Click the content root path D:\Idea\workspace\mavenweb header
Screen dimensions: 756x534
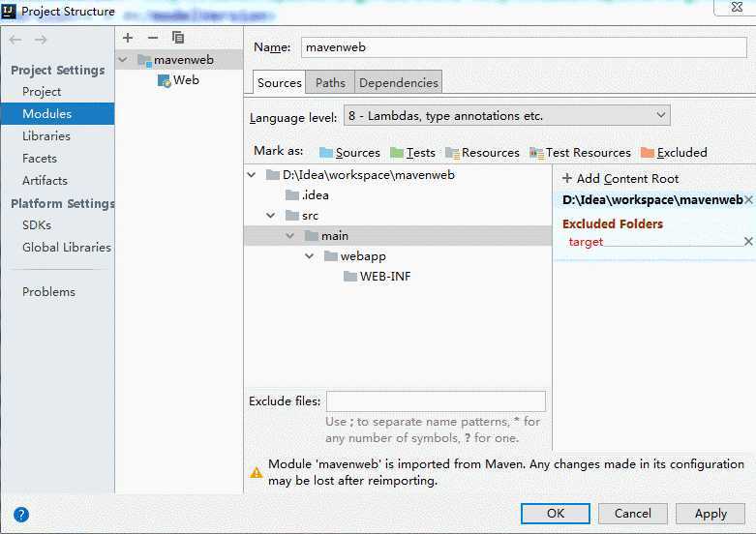pos(651,199)
